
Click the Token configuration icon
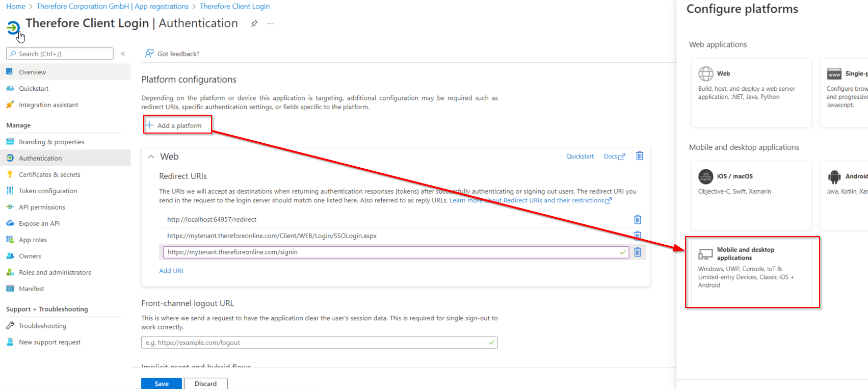(x=10, y=191)
